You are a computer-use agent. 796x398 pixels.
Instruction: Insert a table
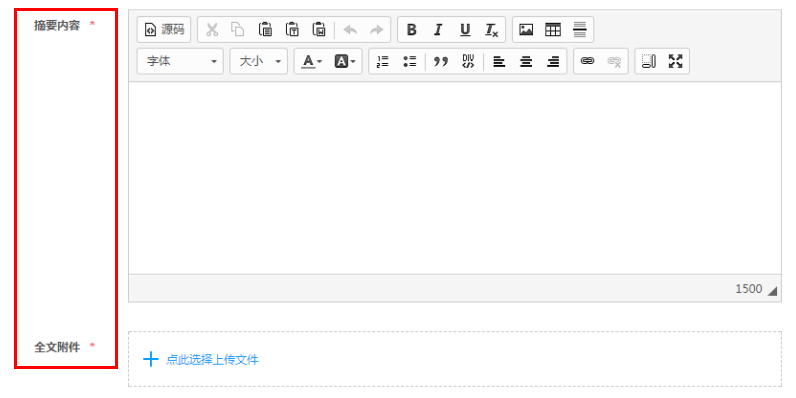coord(553,30)
